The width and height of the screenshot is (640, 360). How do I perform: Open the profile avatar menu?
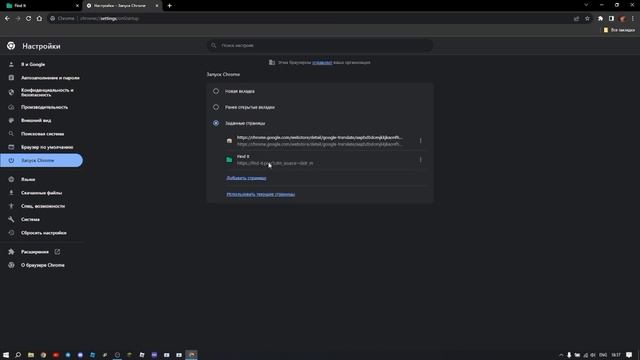click(622, 18)
